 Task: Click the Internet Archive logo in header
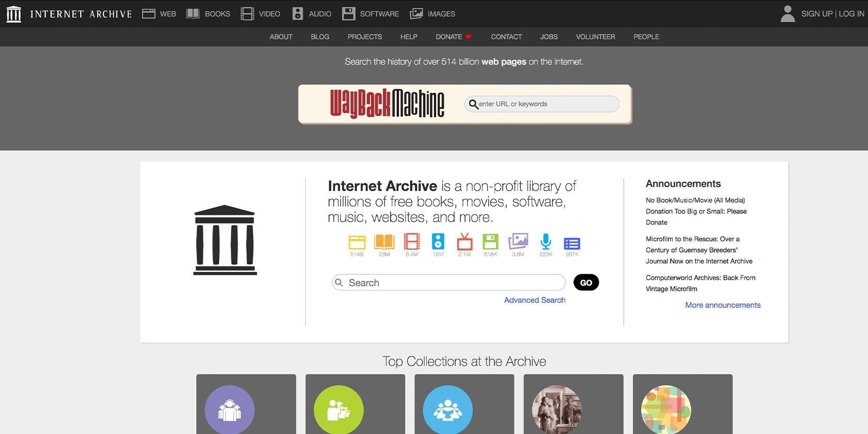pos(14,14)
